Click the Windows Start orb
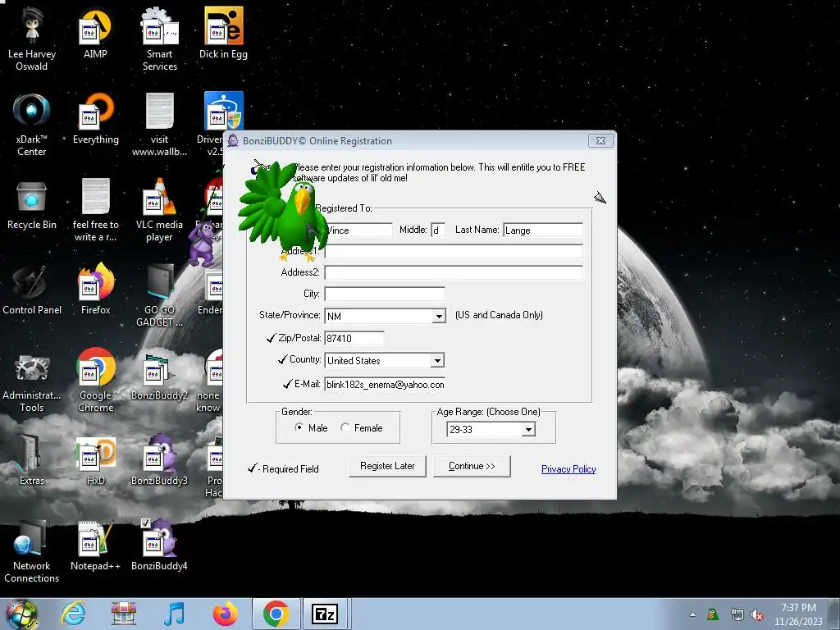This screenshot has width=840, height=630. pos(22,614)
